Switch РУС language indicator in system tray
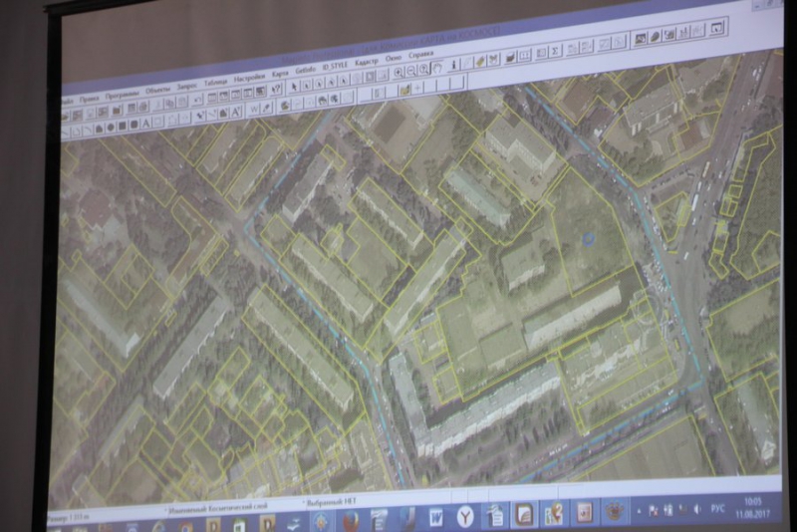Image resolution: width=797 pixels, height=532 pixels. tap(718, 508)
